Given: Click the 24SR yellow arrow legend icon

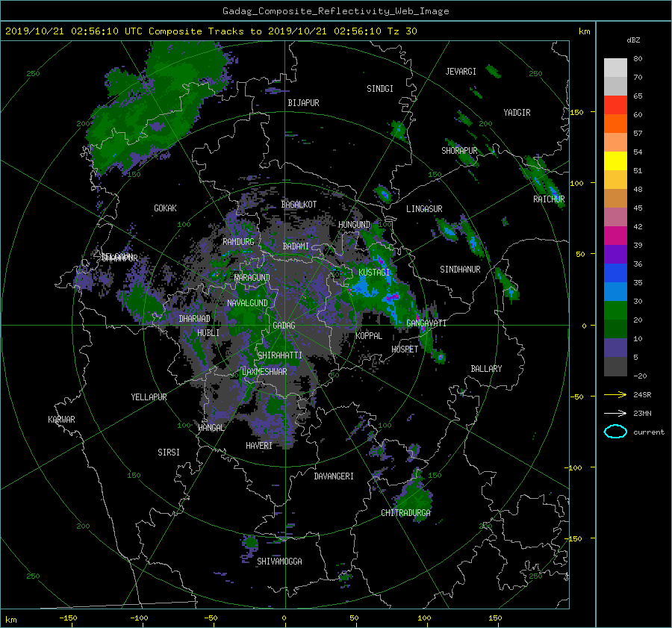Looking at the screenshot, I should [x=615, y=395].
